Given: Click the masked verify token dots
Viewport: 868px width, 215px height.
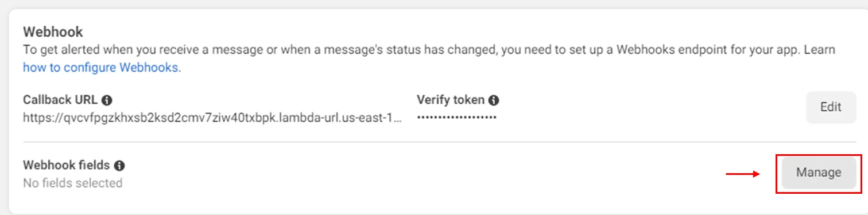Looking at the screenshot, I should 456,117.
